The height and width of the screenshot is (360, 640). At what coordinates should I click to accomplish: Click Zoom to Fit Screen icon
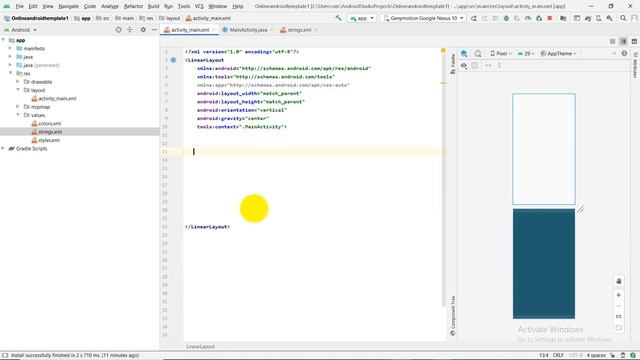[619, 328]
